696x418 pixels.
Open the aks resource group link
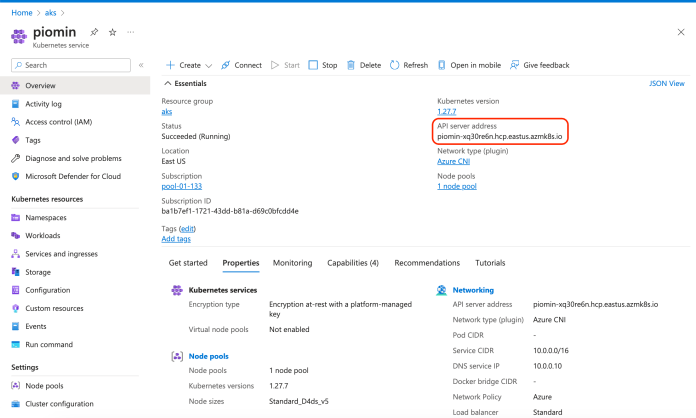(x=167, y=112)
